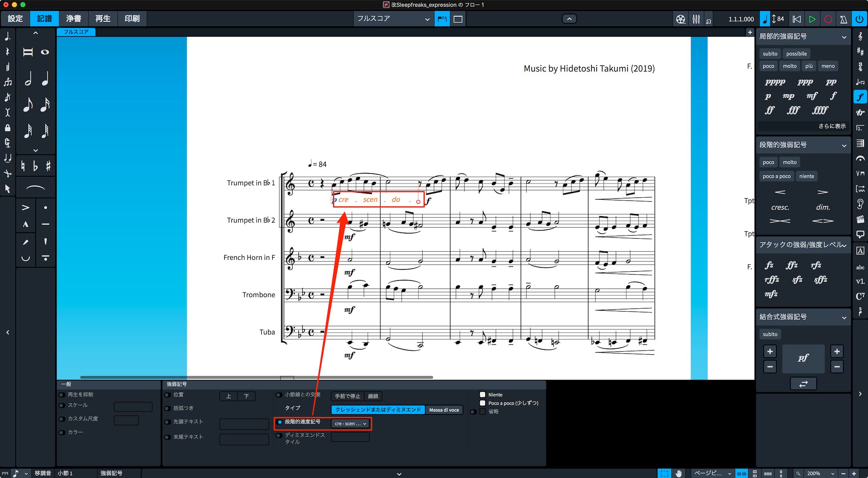Toggle the 小節線との交差 property switch

(279, 395)
